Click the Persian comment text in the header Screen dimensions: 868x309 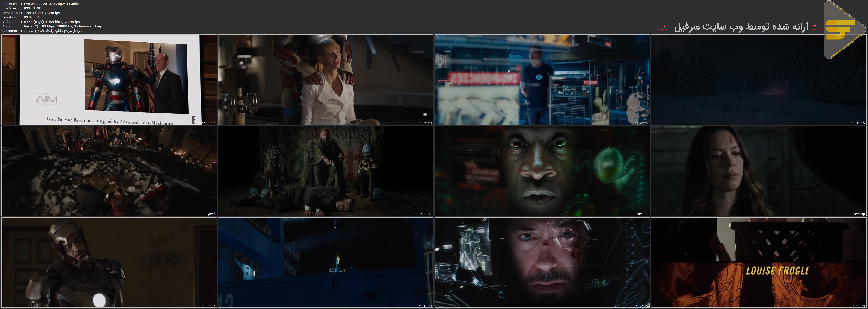(x=53, y=31)
